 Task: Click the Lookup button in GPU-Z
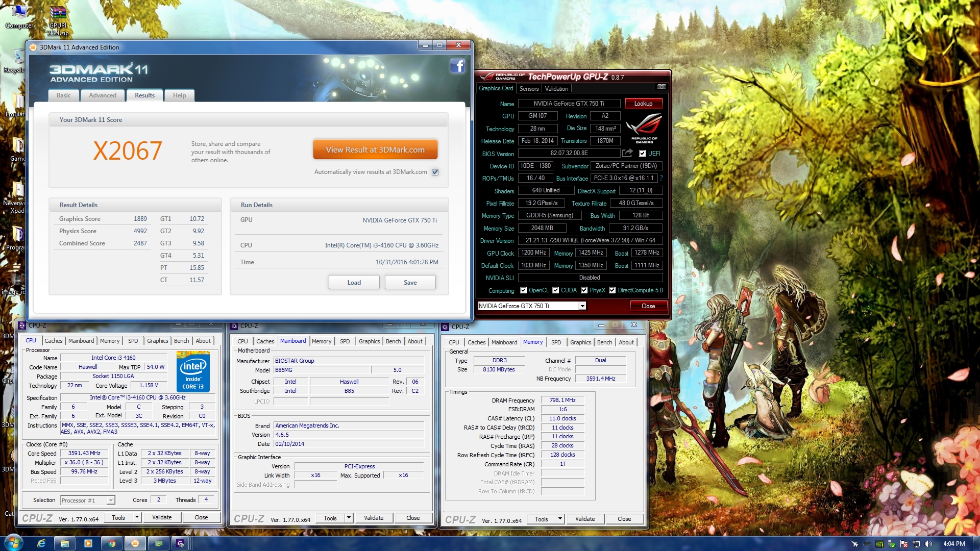(643, 104)
